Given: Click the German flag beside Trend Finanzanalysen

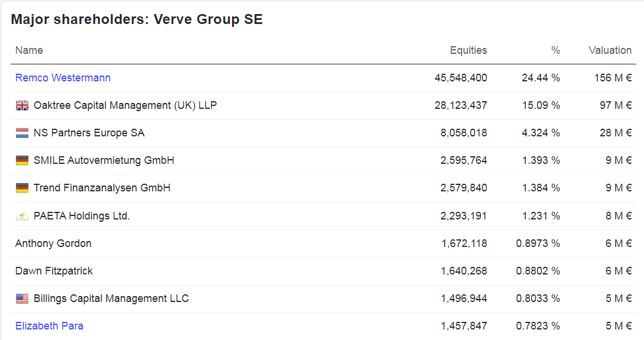Looking at the screenshot, I should point(22,188).
